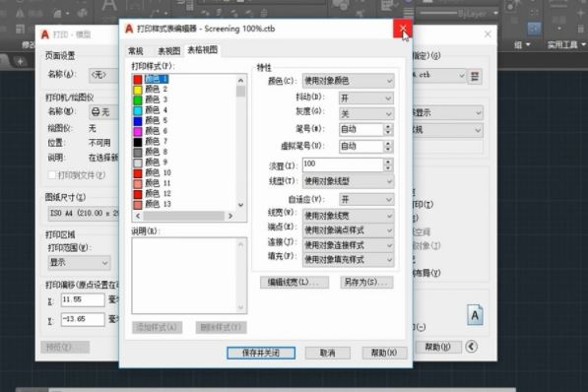Screen dimensions: 588x392
Task: Click the magenta swatch beside 颜色 6
Action: click(x=138, y=131)
